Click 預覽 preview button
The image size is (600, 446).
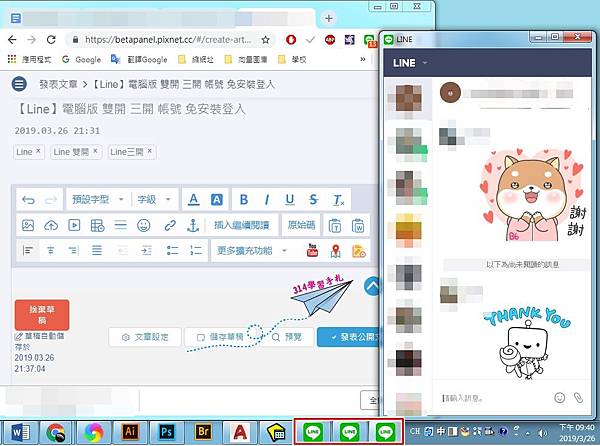[287, 337]
